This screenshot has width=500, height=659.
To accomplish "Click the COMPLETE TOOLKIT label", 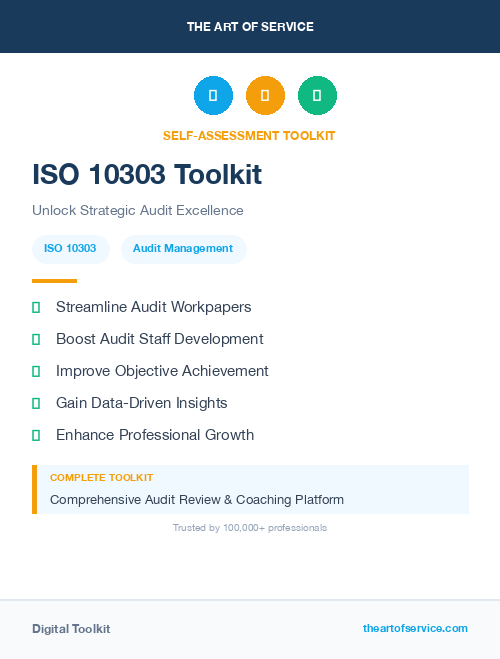I will (x=101, y=478).
